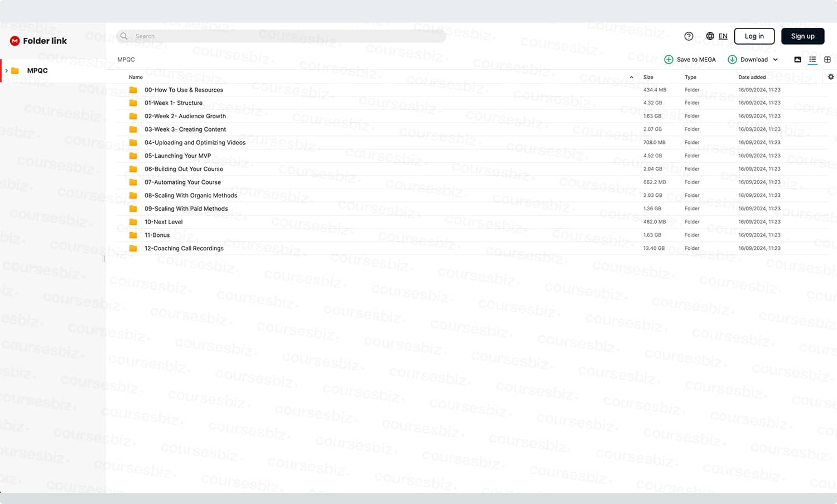Screen dimensions: 837x504
Task: Click the 434.4 MB size value
Action: [655, 90]
